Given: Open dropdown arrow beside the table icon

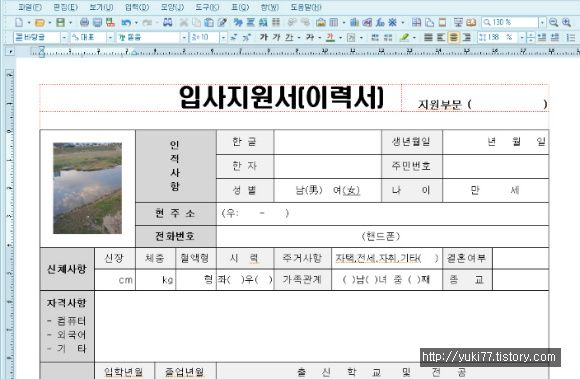Looking at the screenshot, I should (344, 23).
